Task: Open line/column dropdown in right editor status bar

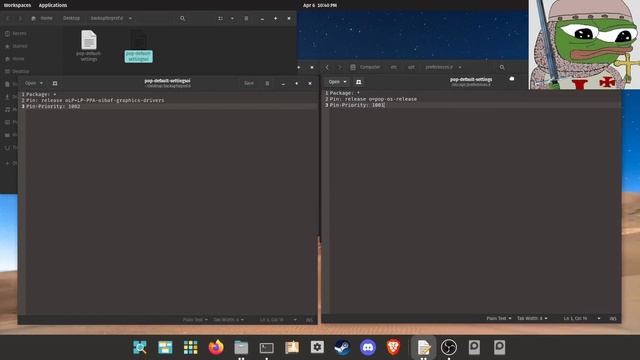Action: [x=599, y=318]
